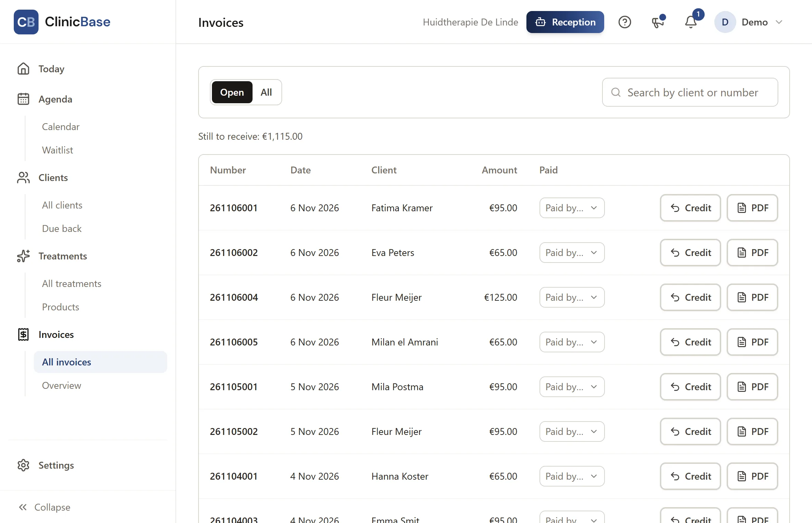The image size is (812, 523).
Task: Open Paid by dropdown for Mila Postma
Action: (572, 387)
